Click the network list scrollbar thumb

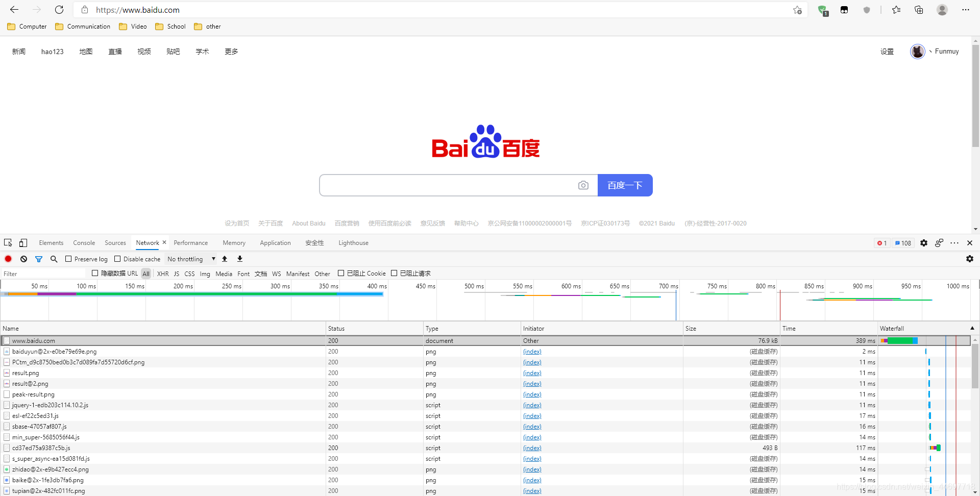click(x=975, y=366)
